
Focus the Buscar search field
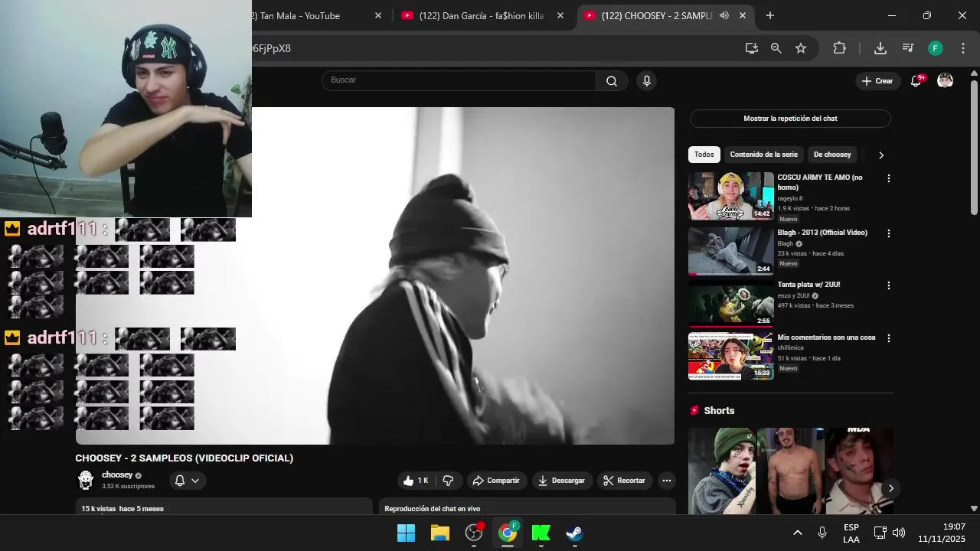coord(459,80)
